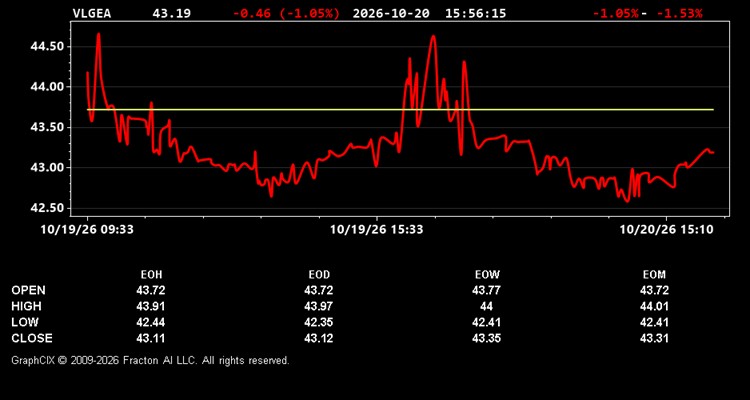Image resolution: width=750 pixels, height=400 pixels.
Task: Click the change value -0.46 (-1.05%)
Action: [286, 13]
